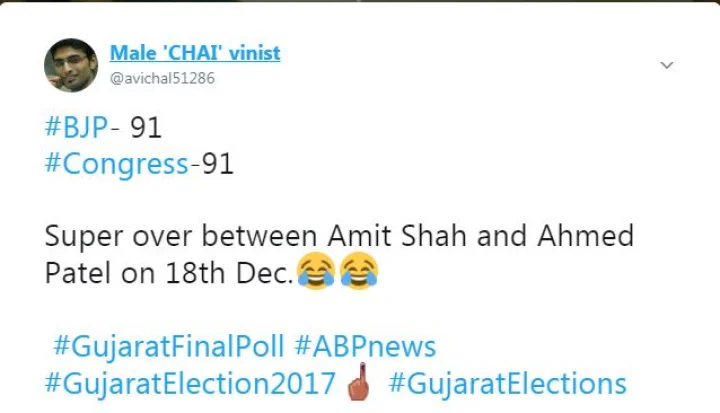The width and height of the screenshot is (720, 413).
Task: Select the #GujaratElections hashtag
Action: [x=507, y=382]
